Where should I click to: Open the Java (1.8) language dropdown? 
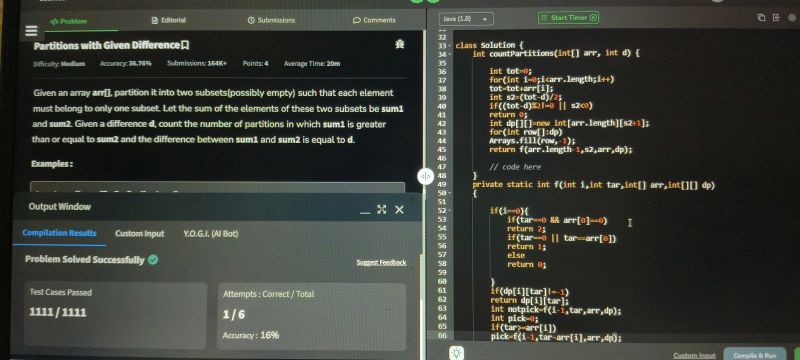466,19
